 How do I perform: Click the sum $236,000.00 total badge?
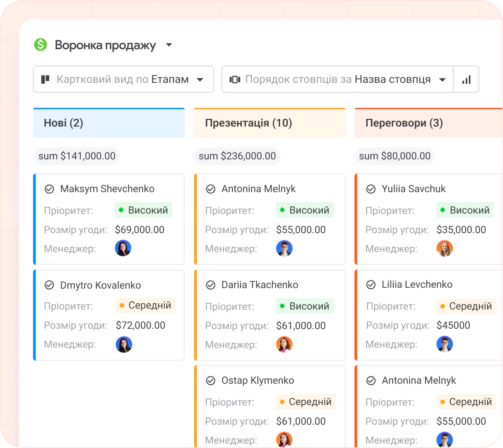pyautogui.click(x=237, y=156)
